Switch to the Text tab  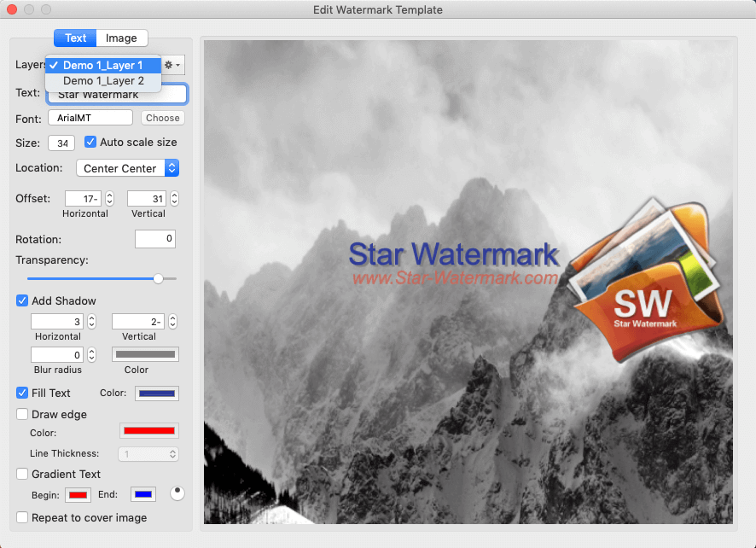pos(75,38)
